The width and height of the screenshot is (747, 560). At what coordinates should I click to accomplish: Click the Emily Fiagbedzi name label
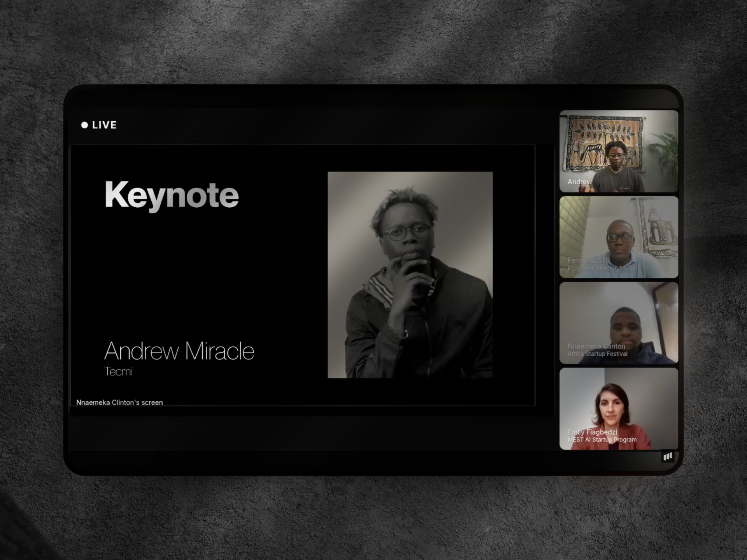592,432
